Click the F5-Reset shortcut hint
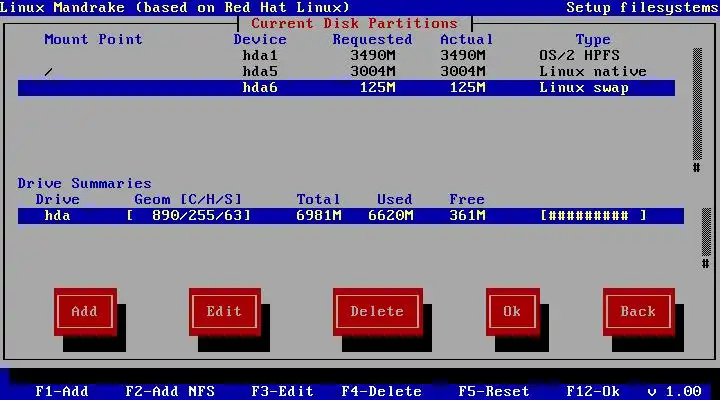Image resolution: width=720 pixels, height=400 pixels. coord(494,391)
